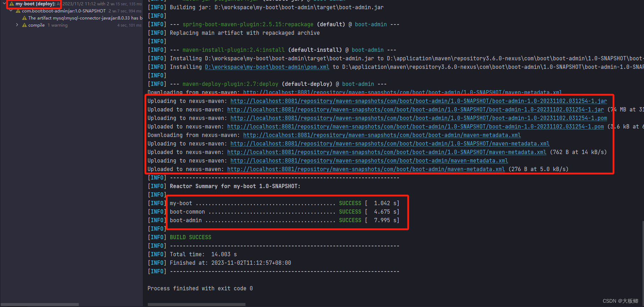The image size is (644, 307).
Task: Open the Uploading boot-admin-1.0-20231102.031254-1.pom URL
Action: click(x=418, y=118)
